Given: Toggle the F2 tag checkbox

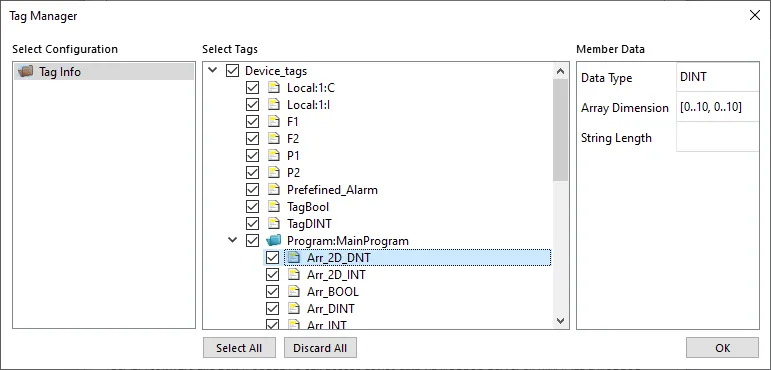Looking at the screenshot, I should point(252,139).
